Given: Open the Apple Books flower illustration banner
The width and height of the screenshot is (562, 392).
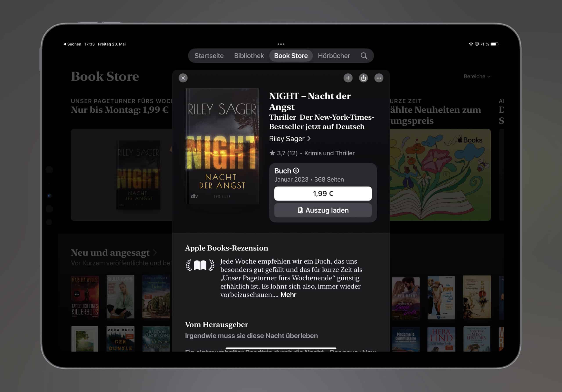Looking at the screenshot, I should (440, 175).
